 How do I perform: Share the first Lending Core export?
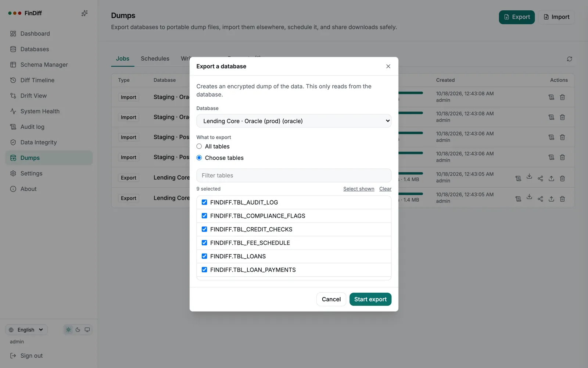tap(540, 178)
